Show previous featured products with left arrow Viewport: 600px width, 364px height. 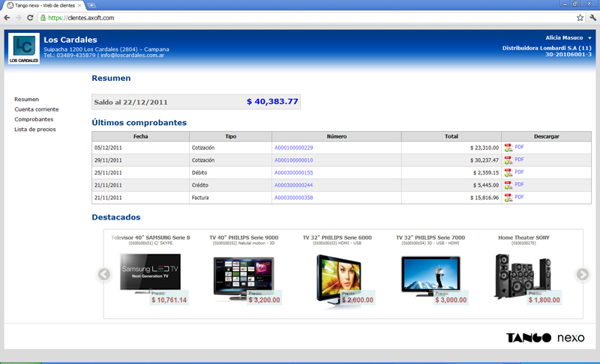point(104,274)
